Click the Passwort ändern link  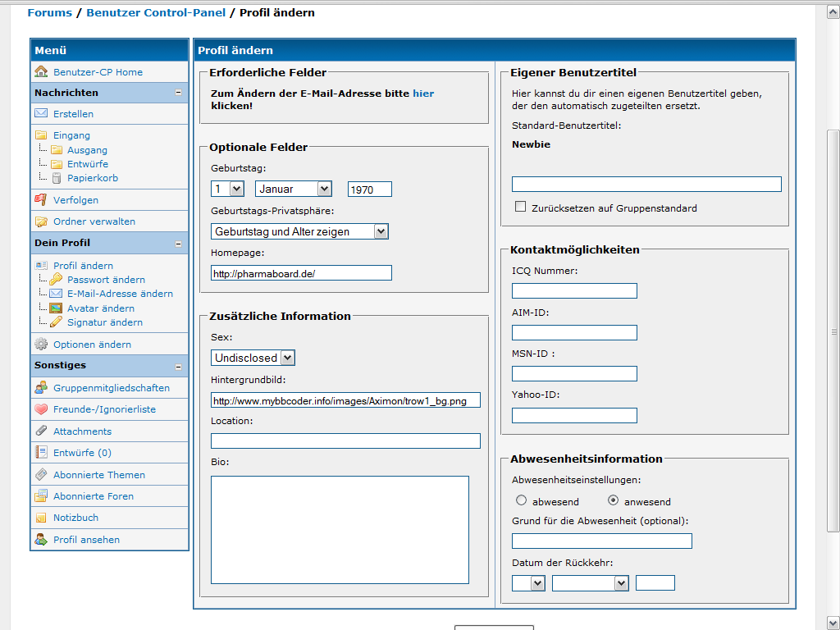coord(106,280)
